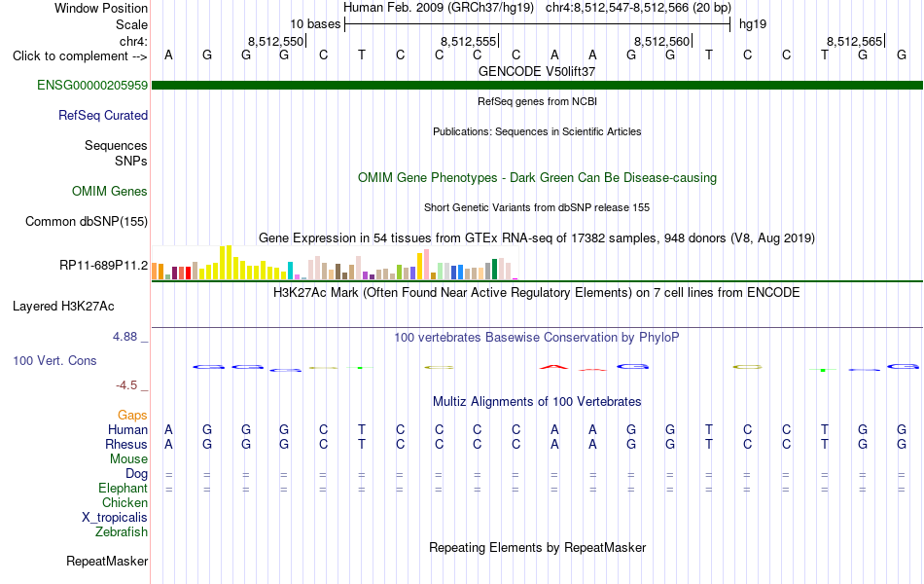Click 'Publications: Sequences in Scientific Articles' title

point(537,131)
